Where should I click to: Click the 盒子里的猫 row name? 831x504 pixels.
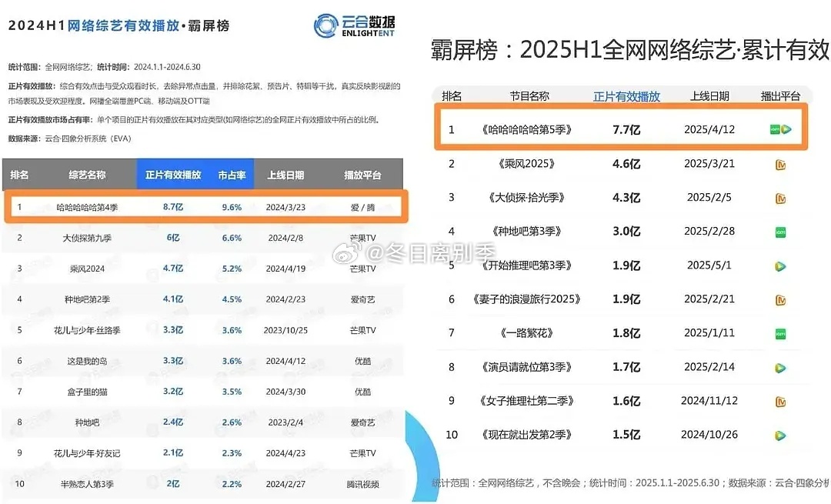(x=87, y=392)
